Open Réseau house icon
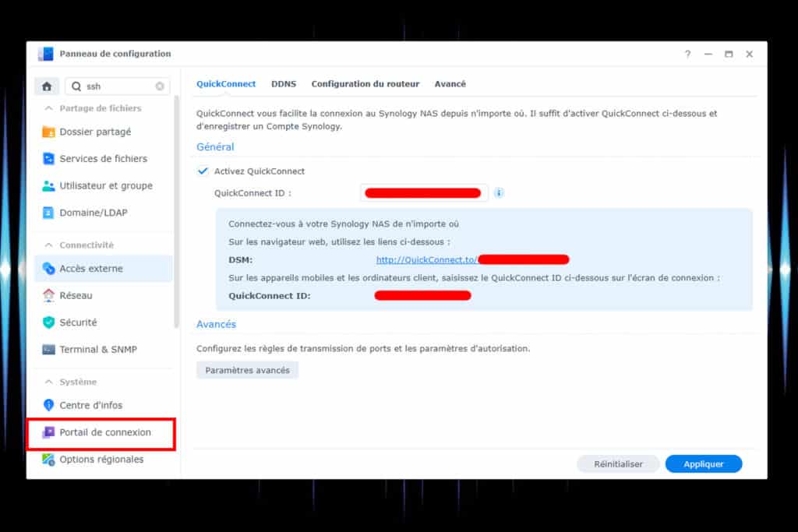 point(48,295)
